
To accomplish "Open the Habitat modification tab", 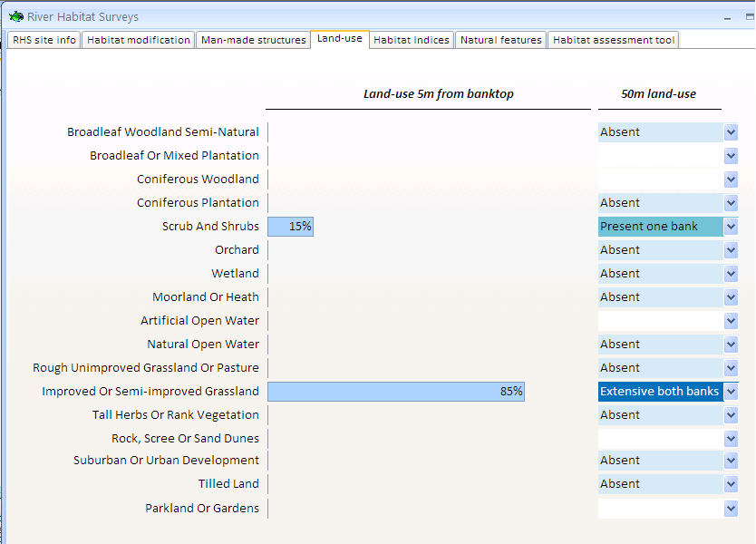I will 139,40.
